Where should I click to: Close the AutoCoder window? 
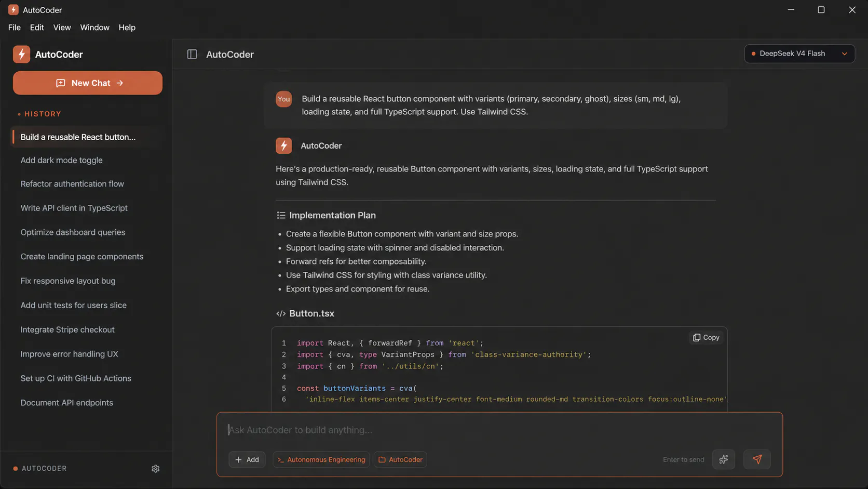pos(852,10)
